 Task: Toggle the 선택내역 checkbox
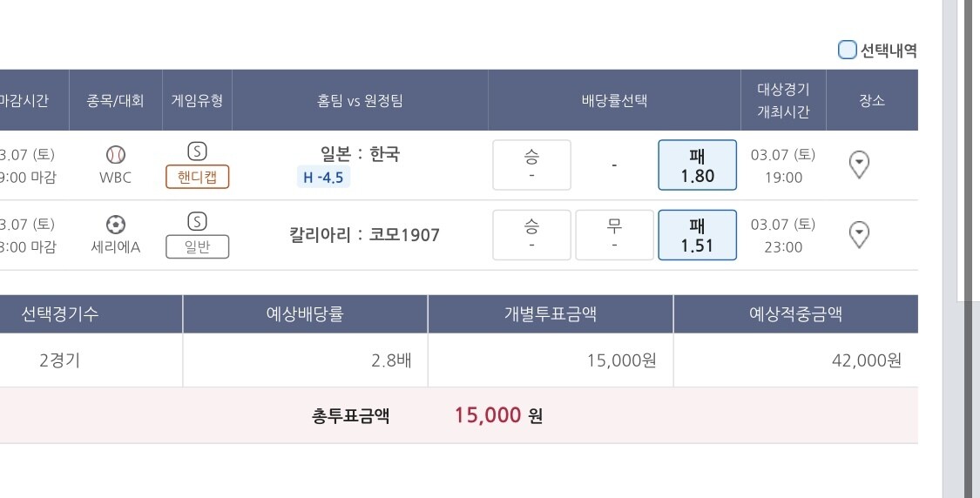point(847,50)
